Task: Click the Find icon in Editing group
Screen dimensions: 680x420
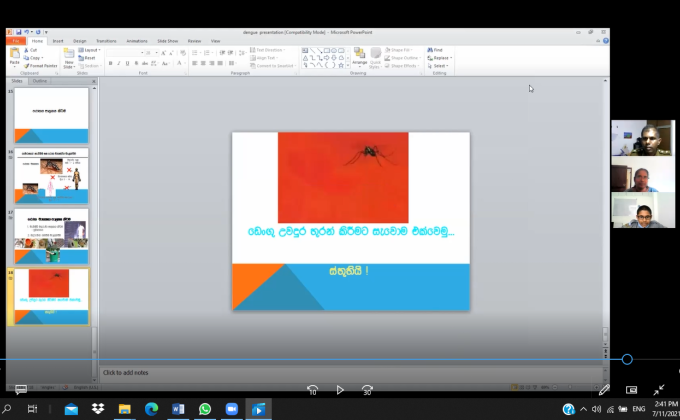Action: (x=437, y=50)
